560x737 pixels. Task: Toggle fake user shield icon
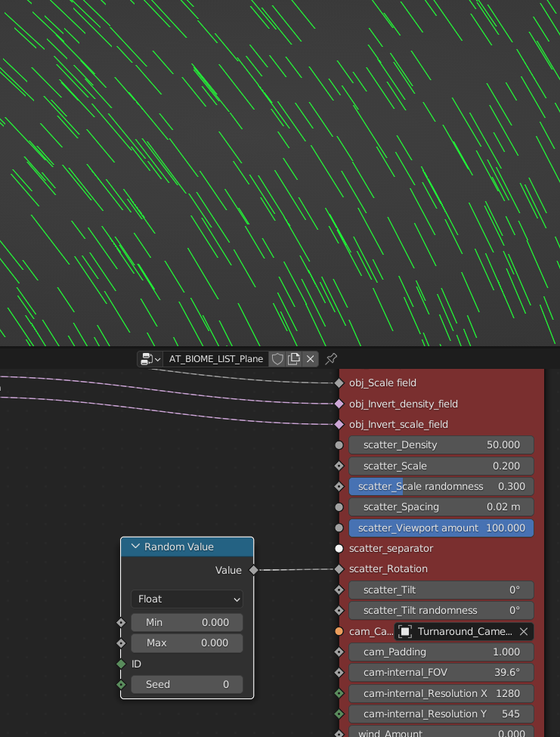[x=277, y=359]
